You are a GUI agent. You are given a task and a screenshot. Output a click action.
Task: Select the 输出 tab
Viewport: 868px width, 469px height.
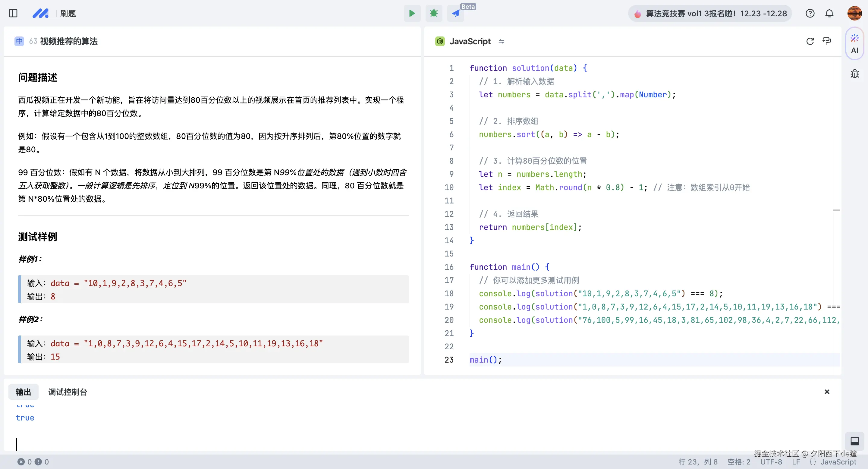[x=23, y=392]
